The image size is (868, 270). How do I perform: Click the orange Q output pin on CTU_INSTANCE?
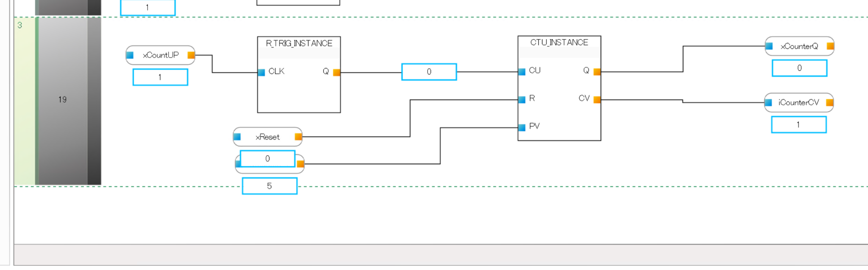[x=597, y=72]
